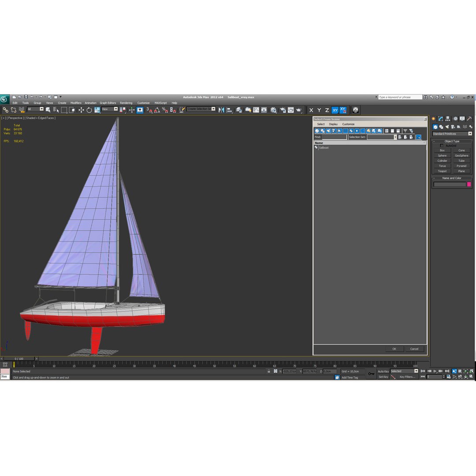Click the GeoSphere primitive button
476x476 pixels.
(x=461, y=156)
